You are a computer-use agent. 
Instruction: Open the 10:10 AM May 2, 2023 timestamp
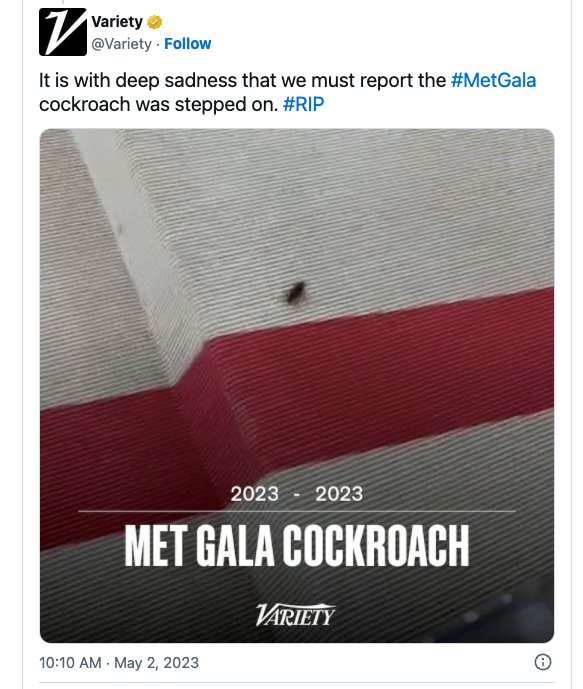pyautogui.click(x=119, y=663)
